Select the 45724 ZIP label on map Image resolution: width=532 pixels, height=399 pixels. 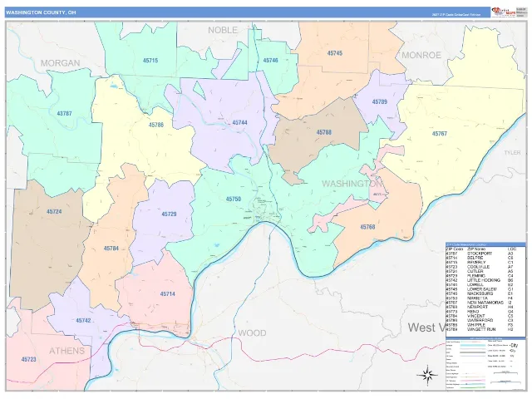point(54,212)
